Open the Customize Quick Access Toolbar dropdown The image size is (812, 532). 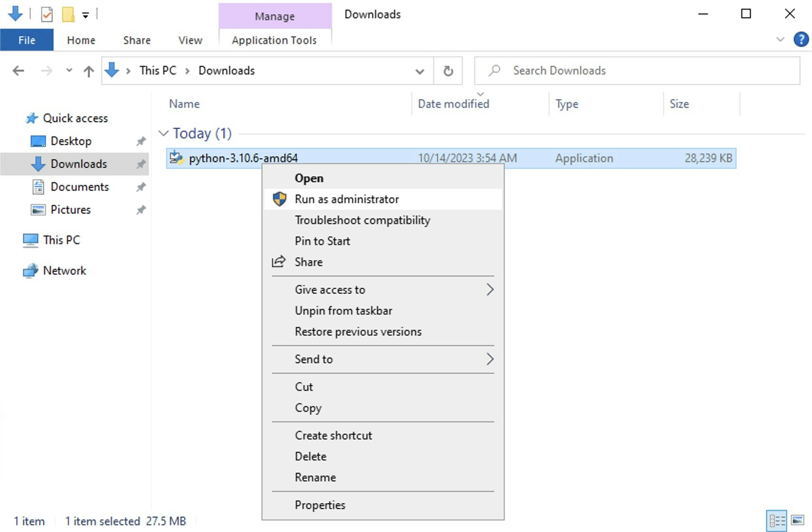click(85, 15)
